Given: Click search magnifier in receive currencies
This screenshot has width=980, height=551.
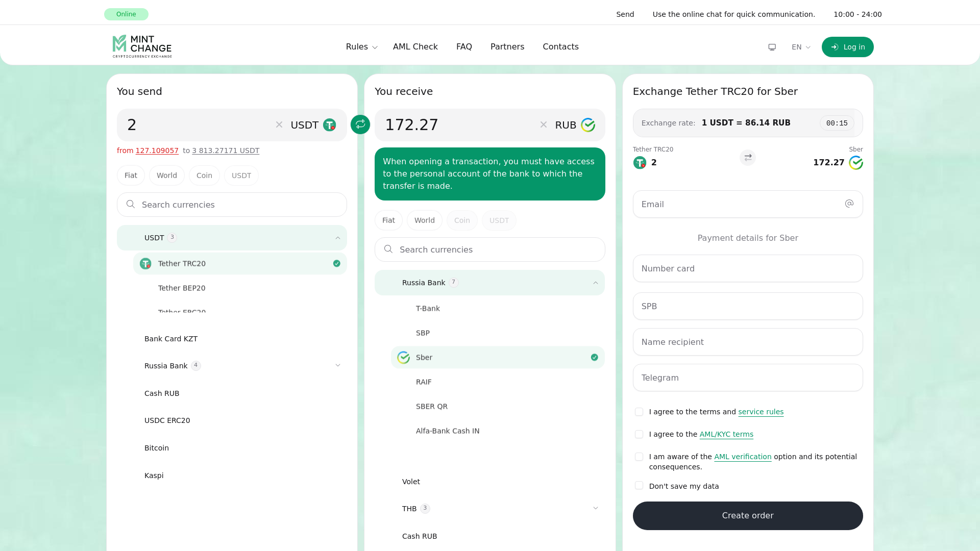Looking at the screenshot, I should [388, 249].
